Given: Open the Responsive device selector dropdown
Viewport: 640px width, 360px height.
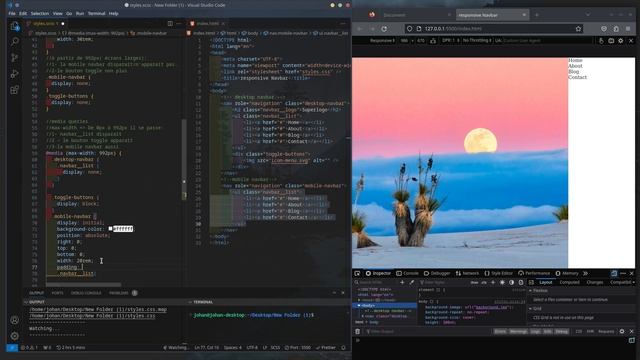Looking at the screenshot, I should [382, 41].
